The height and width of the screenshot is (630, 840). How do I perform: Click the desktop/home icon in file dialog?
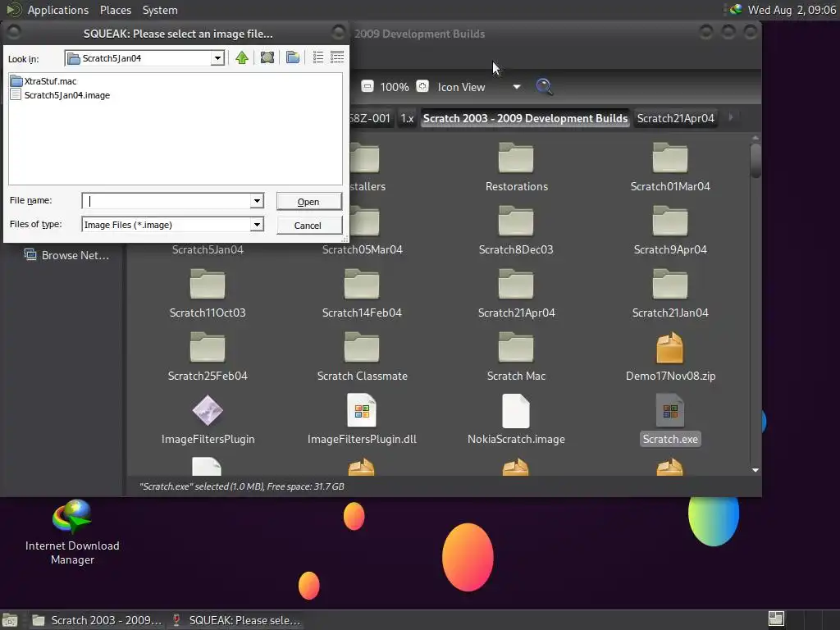pos(267,58)
